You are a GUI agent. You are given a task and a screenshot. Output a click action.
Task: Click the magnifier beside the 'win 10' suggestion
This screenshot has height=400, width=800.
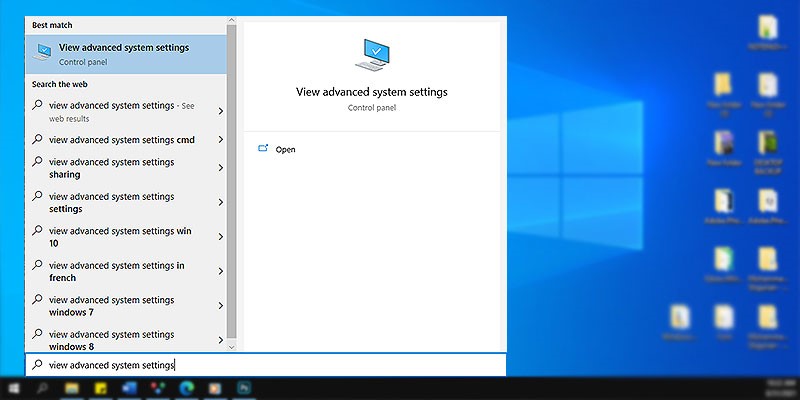37,230
